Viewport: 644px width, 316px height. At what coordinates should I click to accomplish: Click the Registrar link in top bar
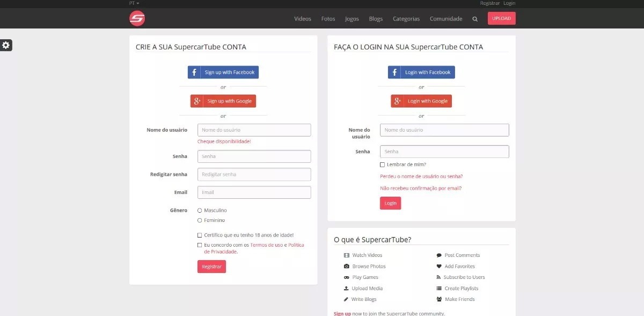[490, 3]
